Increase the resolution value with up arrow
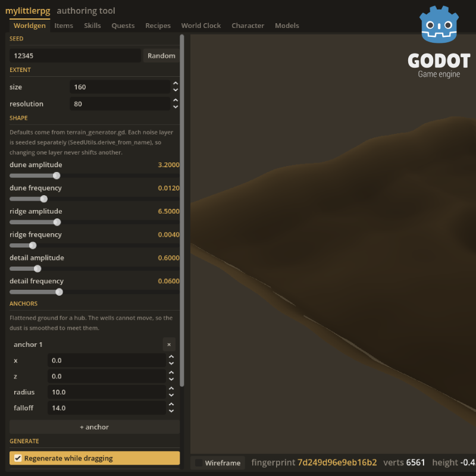The image size is (476, 476). click(x=176, y=101)
